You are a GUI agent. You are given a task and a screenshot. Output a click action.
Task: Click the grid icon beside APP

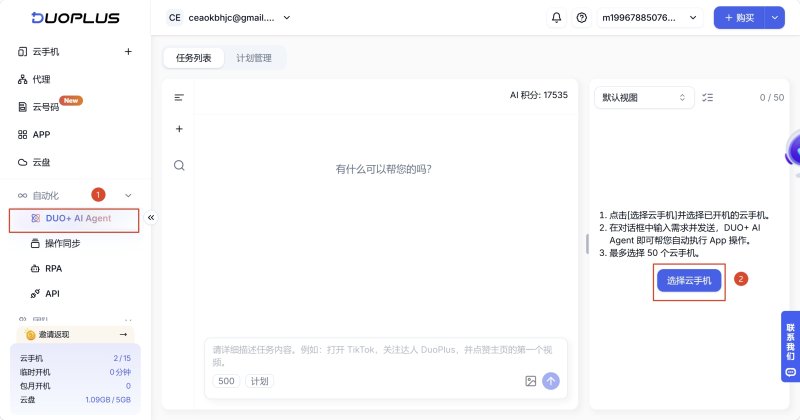pyautogui.click(x=22, y=134)
